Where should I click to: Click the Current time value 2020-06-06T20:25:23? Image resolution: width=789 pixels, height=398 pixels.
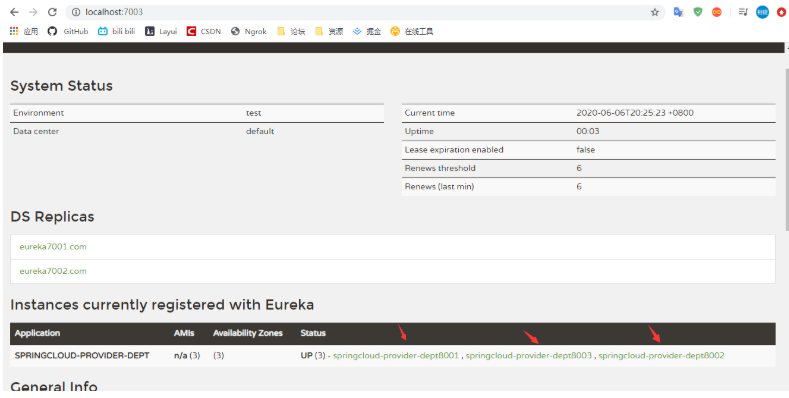point(635,113)
